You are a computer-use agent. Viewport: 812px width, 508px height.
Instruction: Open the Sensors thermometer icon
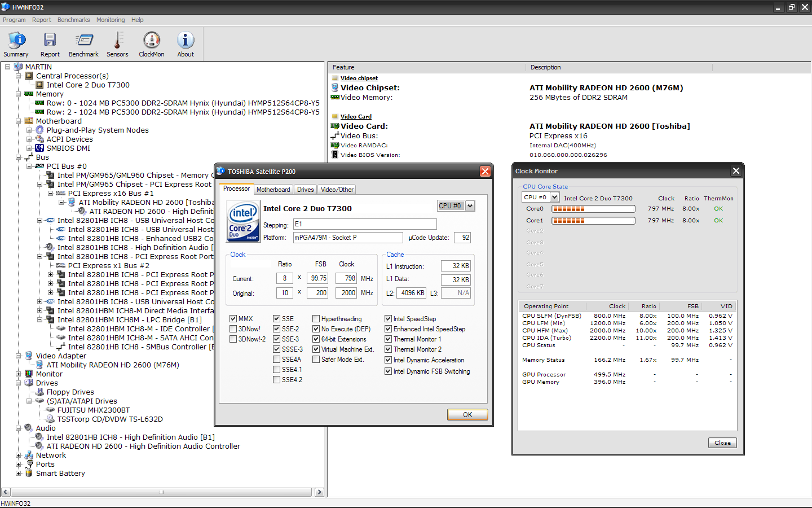click(117, 41)
